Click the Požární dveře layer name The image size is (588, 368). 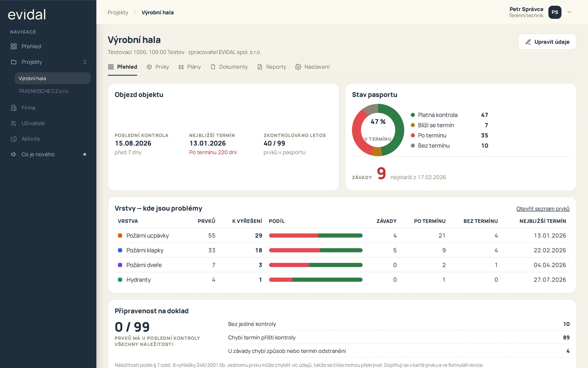(144, 265)
